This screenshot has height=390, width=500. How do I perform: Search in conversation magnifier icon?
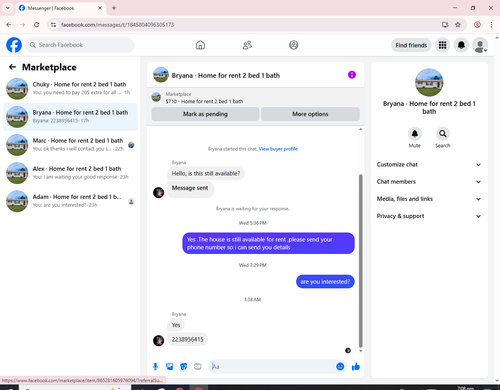(x=443, y=134)
